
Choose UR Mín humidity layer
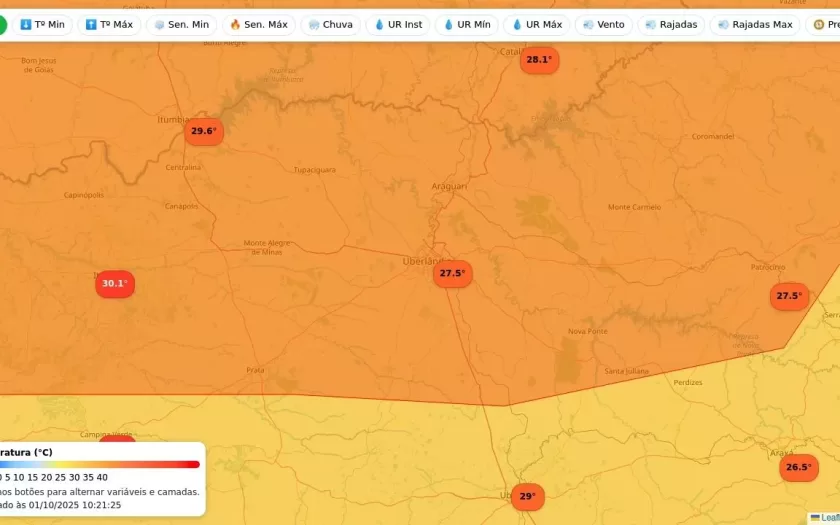(x=466, y=24)
